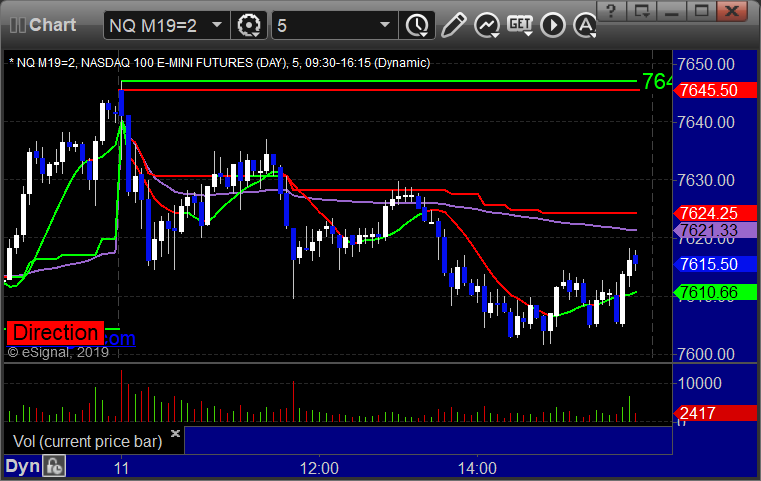The width and height of the screenshot is (761, 481).
Task: Maximize the chart window
Action: point(701,11)
